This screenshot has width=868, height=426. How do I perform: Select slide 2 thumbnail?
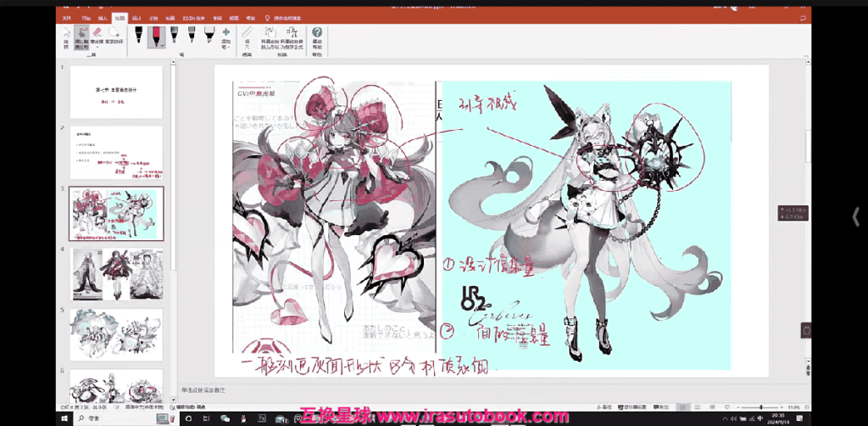116,153
